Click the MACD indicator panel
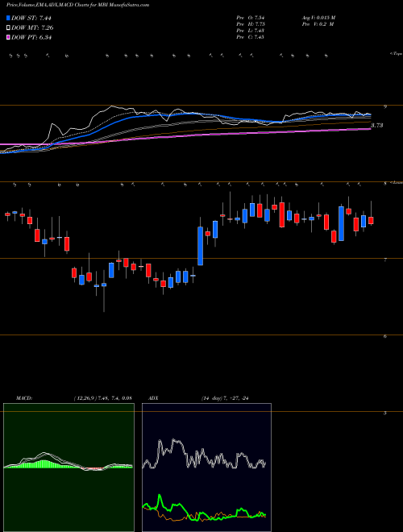The width and height of the screenshot is (403, 532). point(69,468)
